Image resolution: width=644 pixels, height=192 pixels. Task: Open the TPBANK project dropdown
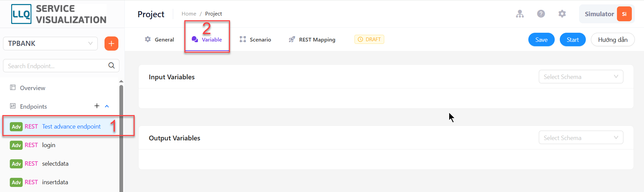pos(50,44)
